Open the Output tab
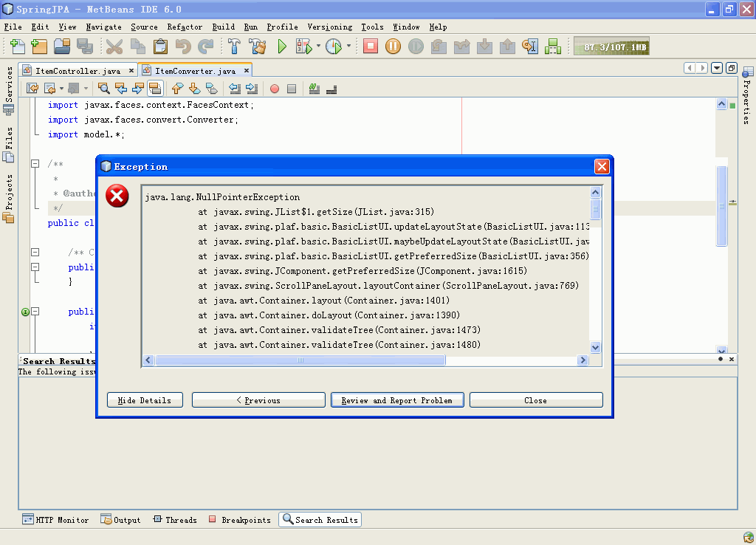 tap(120, 520)
